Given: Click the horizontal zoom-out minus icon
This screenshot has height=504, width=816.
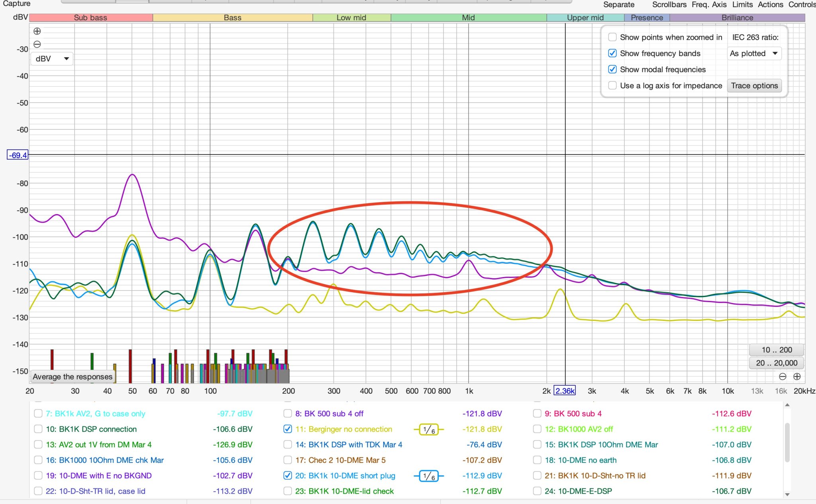Looking at the screenshot, I should 783,377.
